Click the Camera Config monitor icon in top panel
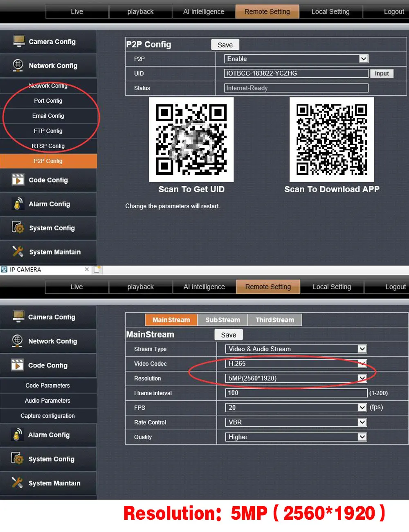 pos(18,41)
